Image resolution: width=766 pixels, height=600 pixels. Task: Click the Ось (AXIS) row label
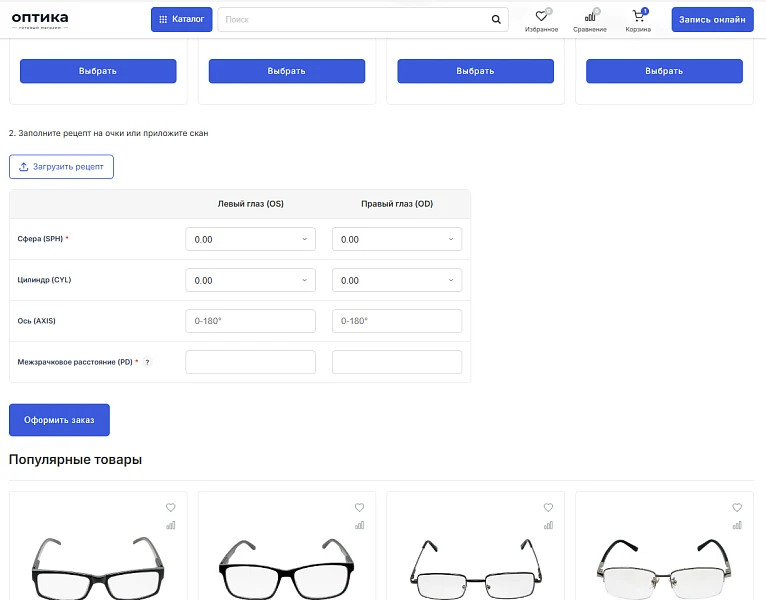[37, 321]
